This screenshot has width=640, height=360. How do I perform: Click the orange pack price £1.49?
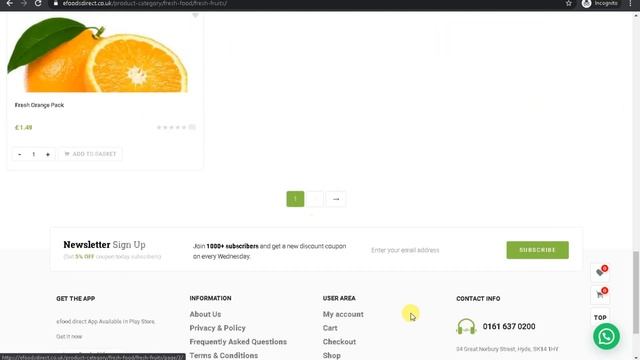(x=23, y=127)
